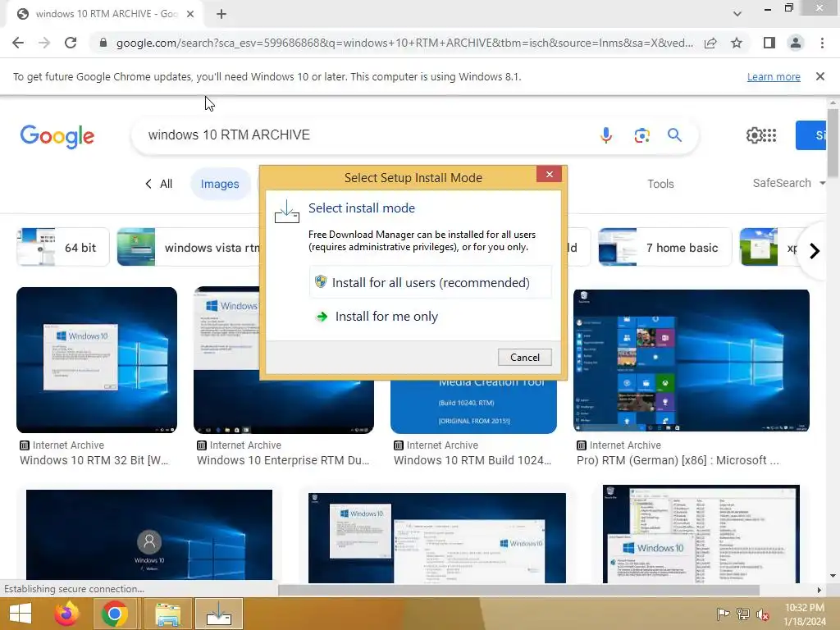This screenshot has height=630, width=840.
Task: Click the Chrome forward arrow
Action: pos(44,43)
